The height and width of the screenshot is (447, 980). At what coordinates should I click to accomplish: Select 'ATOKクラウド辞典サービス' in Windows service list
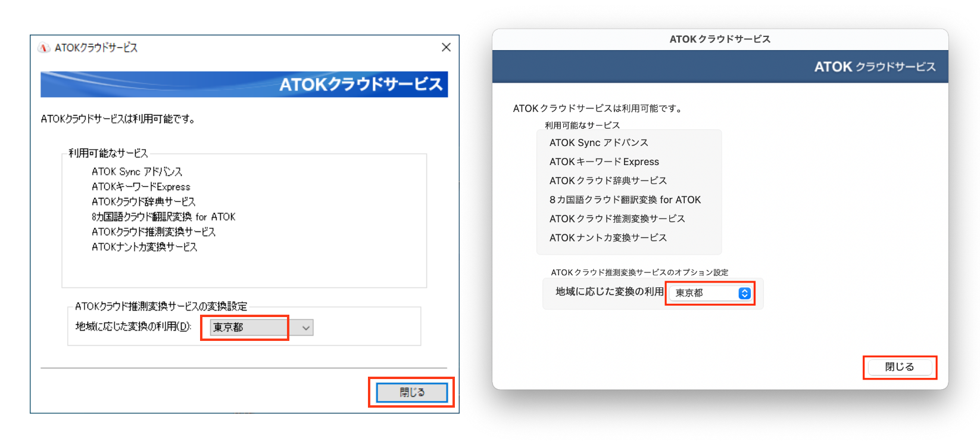(x=143, y=201)
